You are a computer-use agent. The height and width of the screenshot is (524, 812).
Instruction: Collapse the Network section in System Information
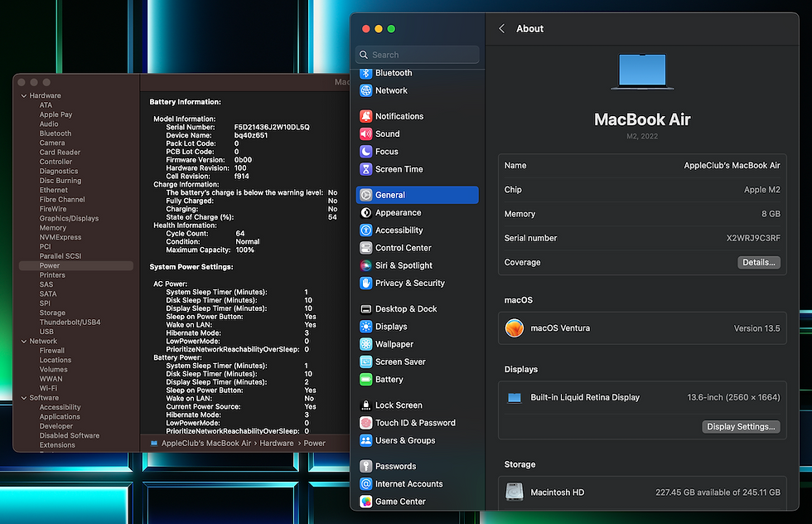[24, 342]
